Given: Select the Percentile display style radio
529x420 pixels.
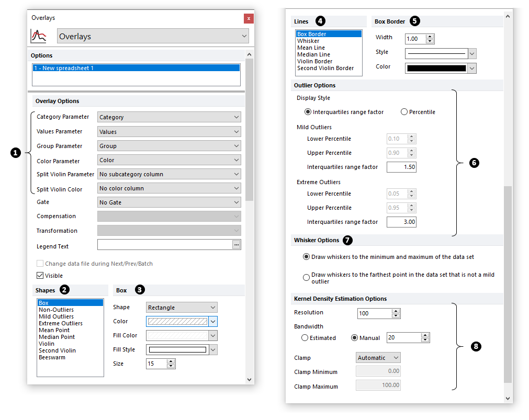Looking at the screenshot, I should [404, 111].
